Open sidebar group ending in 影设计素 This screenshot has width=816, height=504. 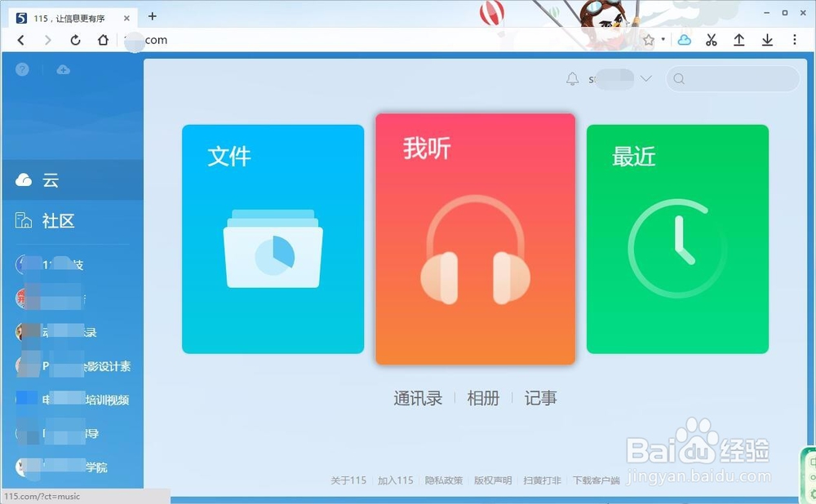click(x=73, y=366)
